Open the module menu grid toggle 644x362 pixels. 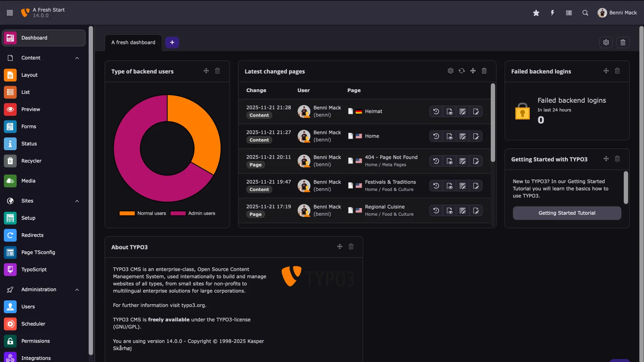point(10,12)
